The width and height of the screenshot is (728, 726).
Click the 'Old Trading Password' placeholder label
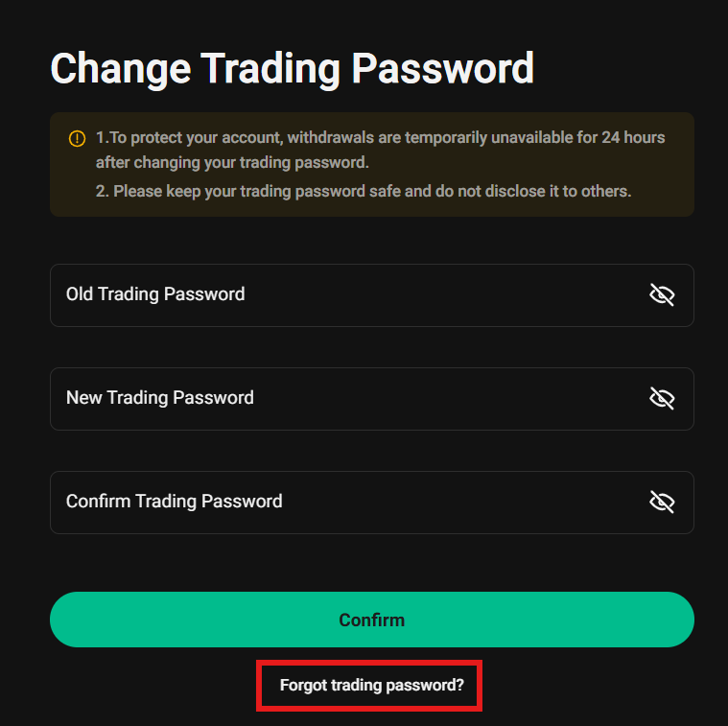point(155,294)
